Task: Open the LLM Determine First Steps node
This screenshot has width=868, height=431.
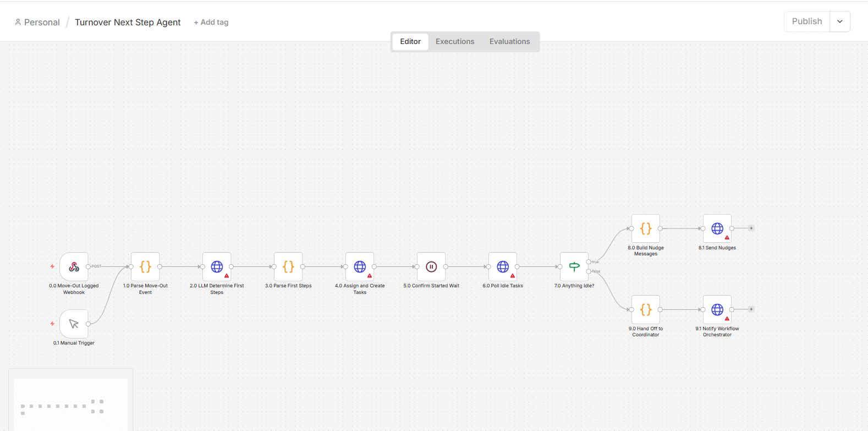Action: pos(217,266)
